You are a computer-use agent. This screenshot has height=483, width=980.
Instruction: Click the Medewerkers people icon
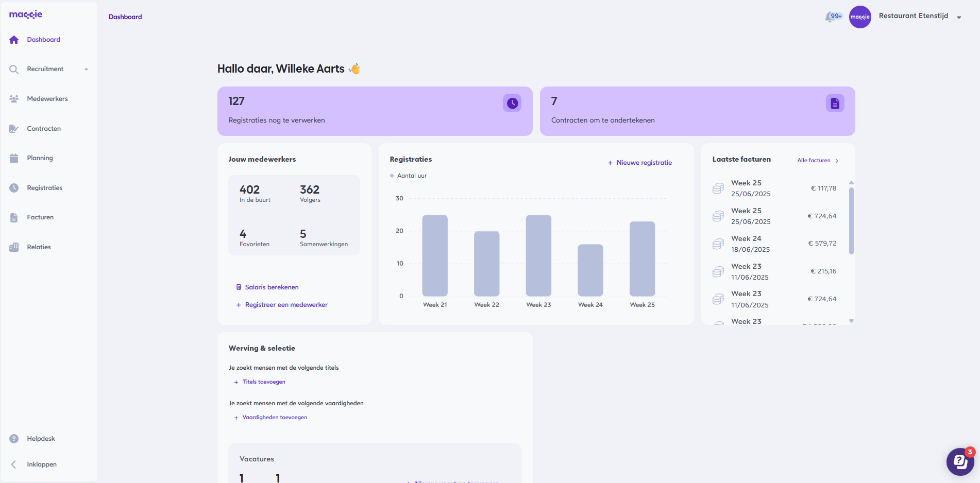(x=14, y=99)
